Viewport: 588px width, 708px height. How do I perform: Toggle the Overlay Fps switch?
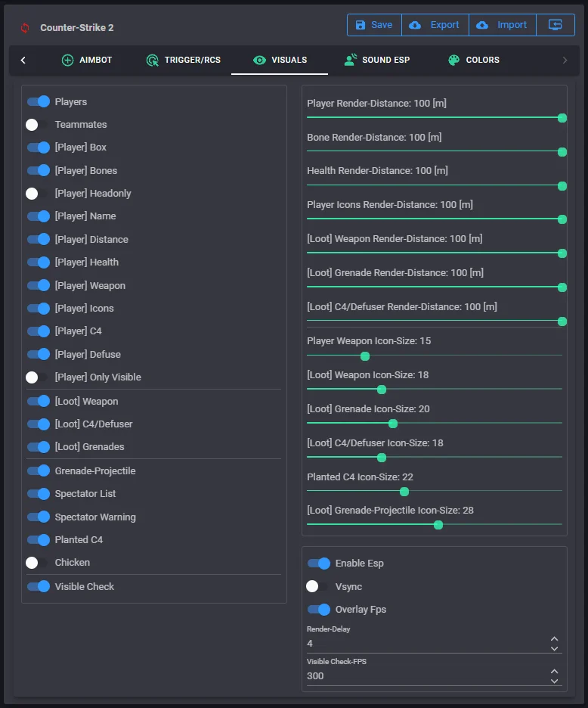coord(319,610)
